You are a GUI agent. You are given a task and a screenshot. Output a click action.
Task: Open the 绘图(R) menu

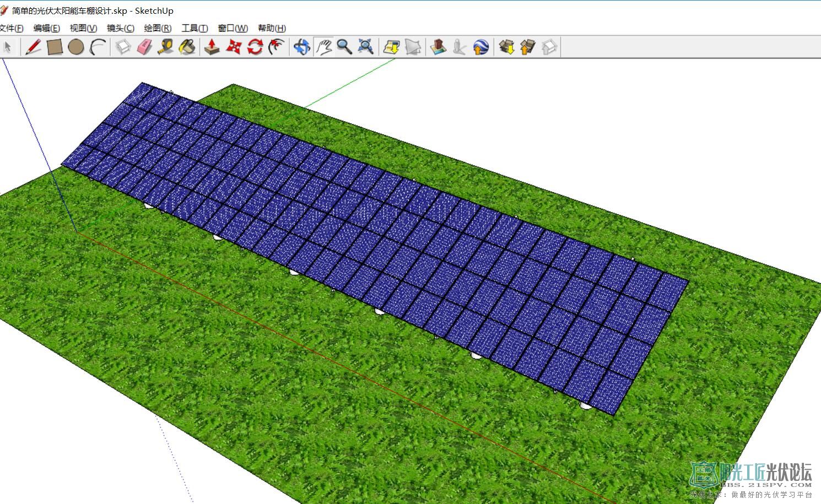tap(158, 28)
